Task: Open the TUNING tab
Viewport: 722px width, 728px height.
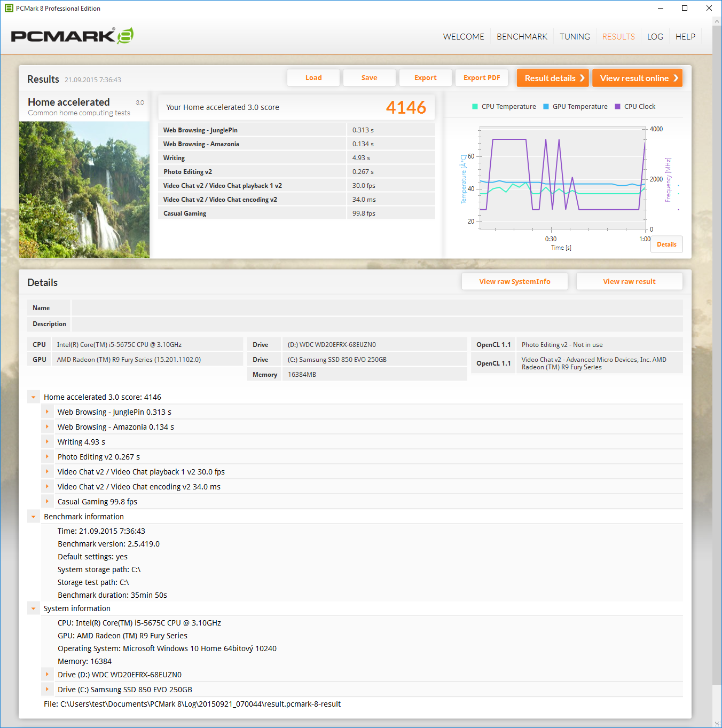Action: click(x=575, y=36)
